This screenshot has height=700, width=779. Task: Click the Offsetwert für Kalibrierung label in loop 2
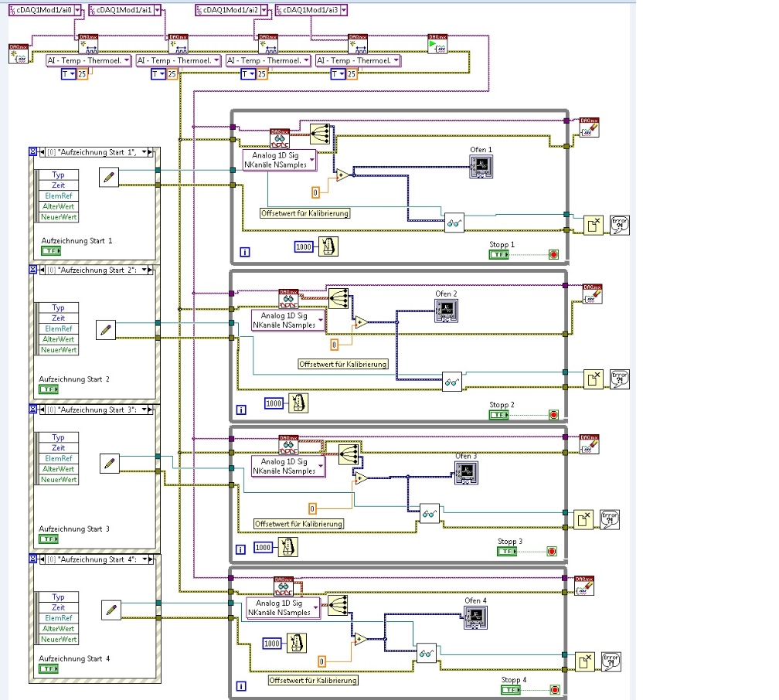tap(343, 364)
